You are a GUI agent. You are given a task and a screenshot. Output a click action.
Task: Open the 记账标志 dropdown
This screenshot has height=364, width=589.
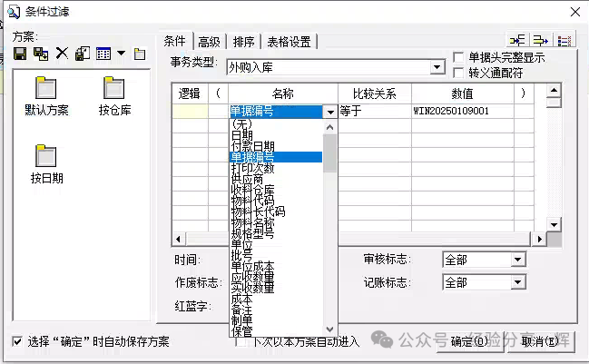[517, 282]
